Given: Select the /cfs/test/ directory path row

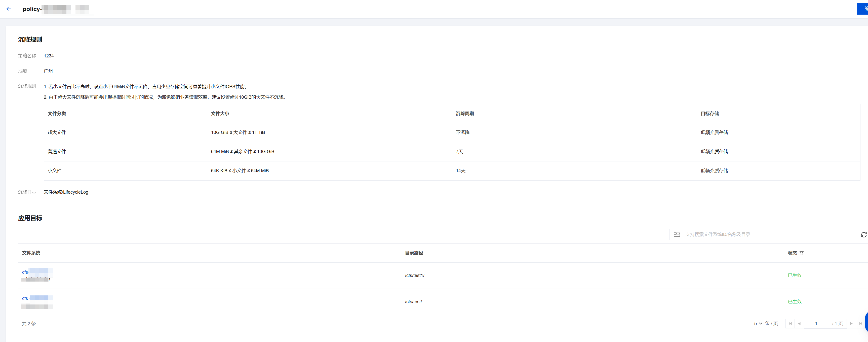Looking at the screenshot, I should point(413,301).
